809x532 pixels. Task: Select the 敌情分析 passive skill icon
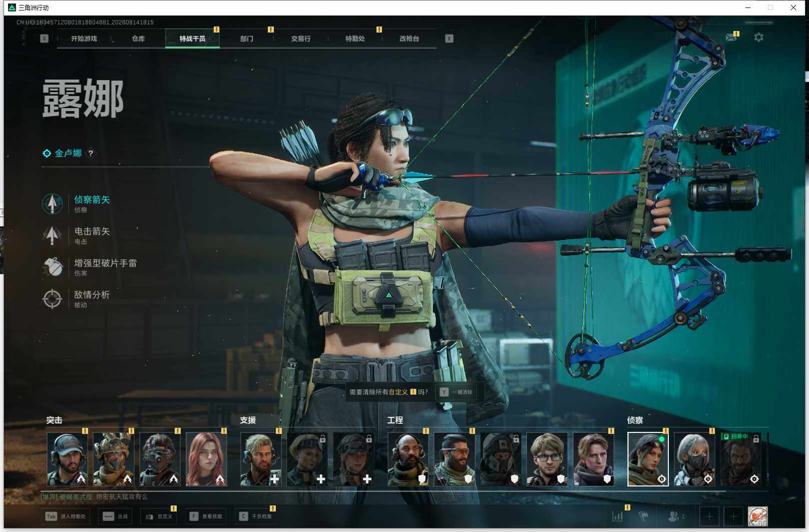pyautogui.click(x=52, y=299)
